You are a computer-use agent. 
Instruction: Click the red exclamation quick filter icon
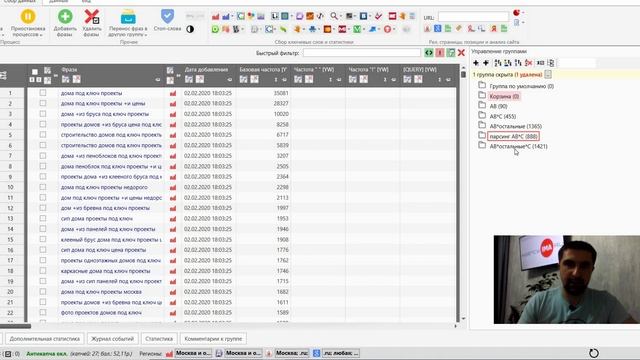(x=440, y=53)
